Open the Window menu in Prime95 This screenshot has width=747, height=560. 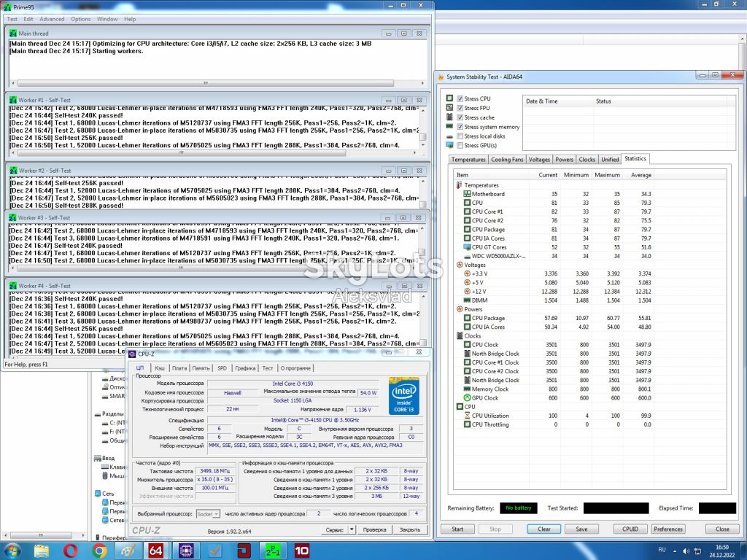(x=107, y=19)
